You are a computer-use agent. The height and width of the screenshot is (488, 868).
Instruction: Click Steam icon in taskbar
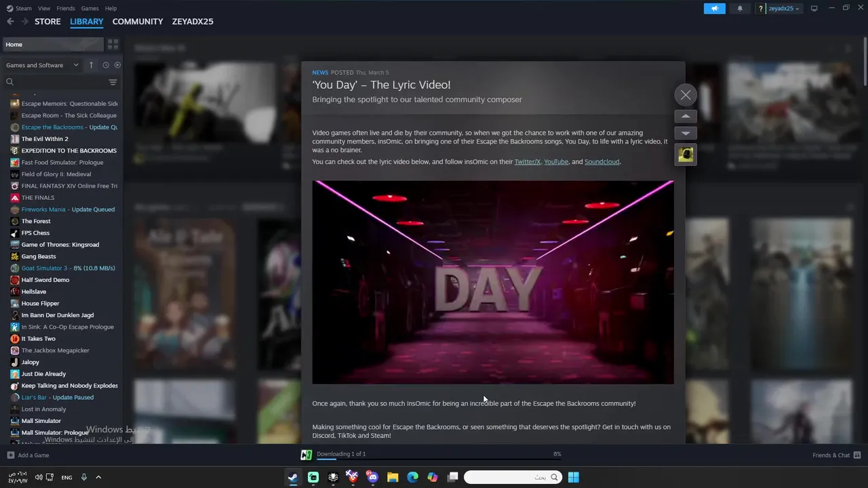tap(293, 477)
